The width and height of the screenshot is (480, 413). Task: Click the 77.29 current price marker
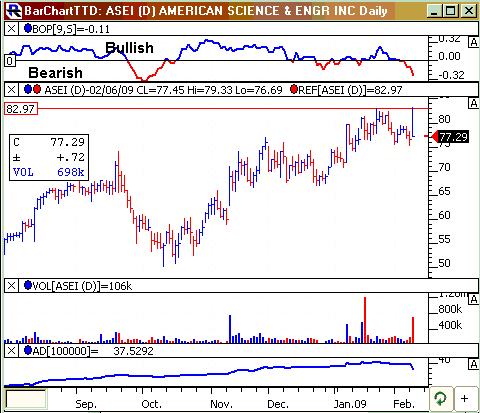tap(450, 137)
